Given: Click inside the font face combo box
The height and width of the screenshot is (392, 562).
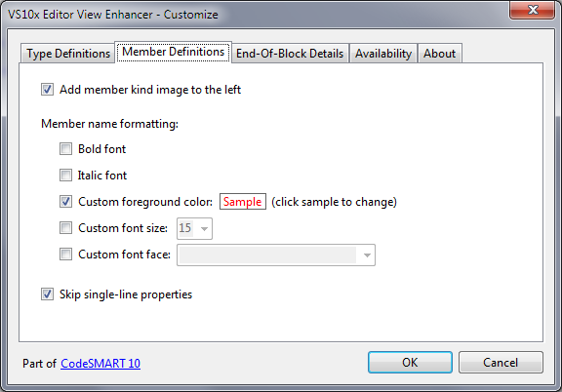Looking at the screenshot, I should [x=276, y=255].
